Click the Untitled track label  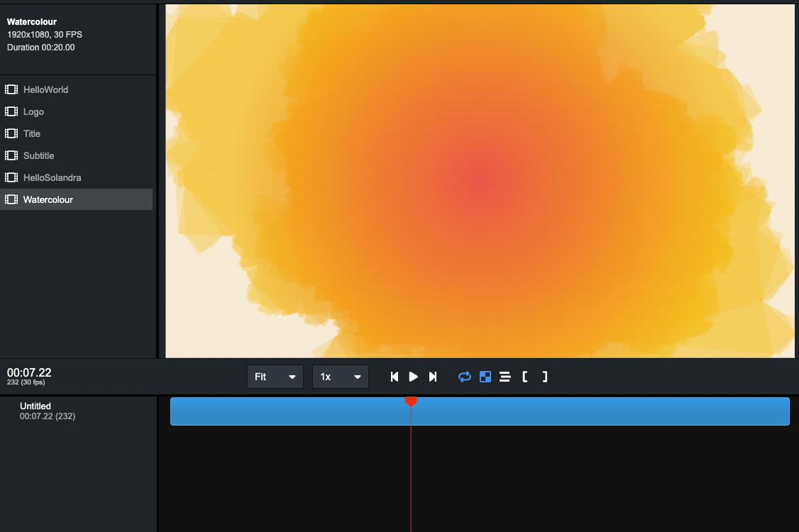pyautogui.click(x=35, y=406)
